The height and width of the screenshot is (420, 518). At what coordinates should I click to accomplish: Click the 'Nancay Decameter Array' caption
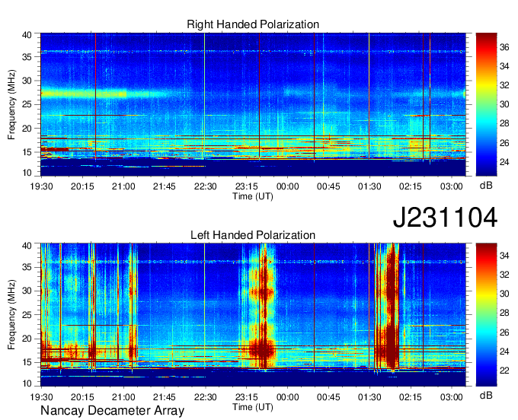[112, 411]
